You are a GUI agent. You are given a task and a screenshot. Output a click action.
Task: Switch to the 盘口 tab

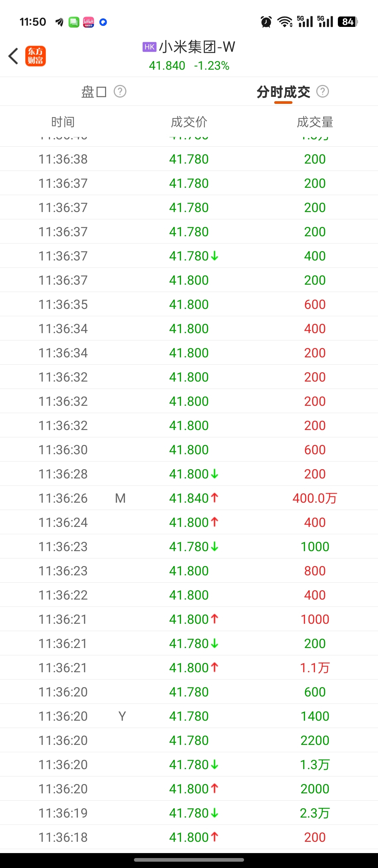click(94, 92)
